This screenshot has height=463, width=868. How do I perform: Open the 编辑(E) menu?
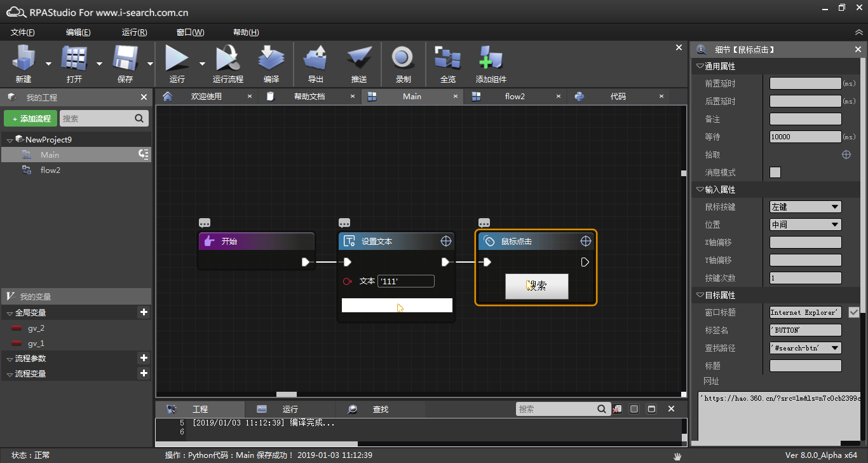pos(78,32)
